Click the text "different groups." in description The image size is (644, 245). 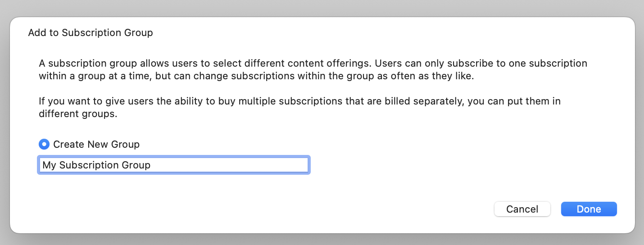tap(78, 114)
